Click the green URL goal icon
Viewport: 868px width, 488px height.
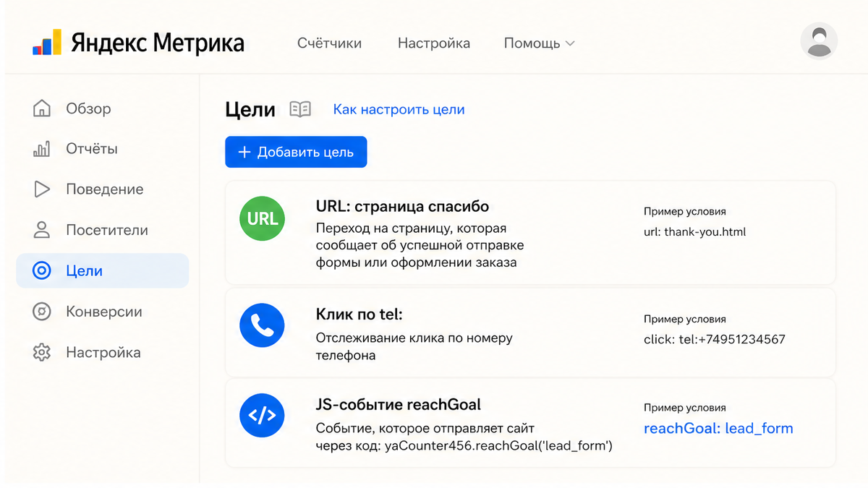click(x=262, y=218)
